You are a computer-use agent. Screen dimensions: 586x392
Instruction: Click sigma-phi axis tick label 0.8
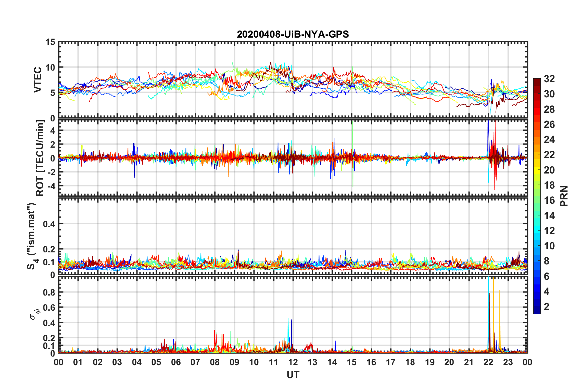coord(49,292)
